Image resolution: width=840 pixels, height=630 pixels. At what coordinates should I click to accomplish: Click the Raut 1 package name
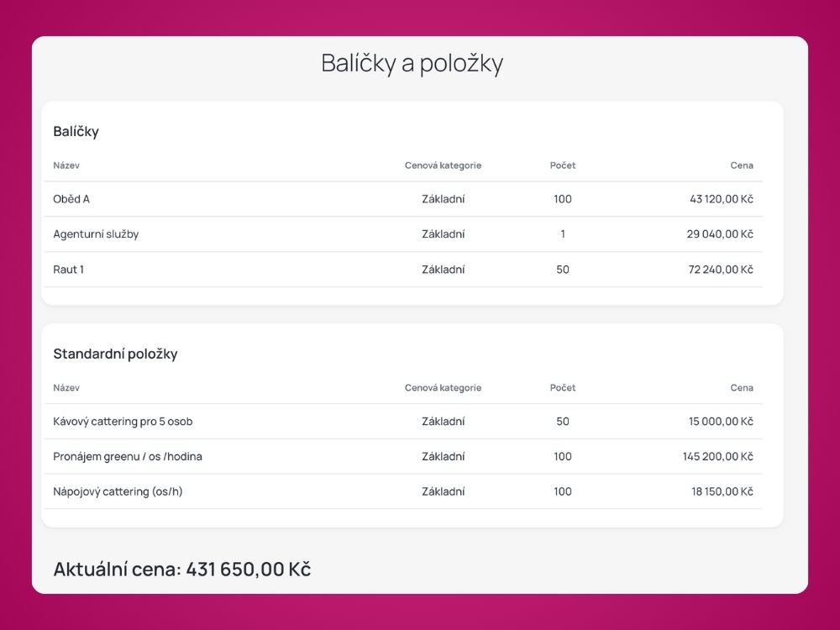(x=69, y=270)
